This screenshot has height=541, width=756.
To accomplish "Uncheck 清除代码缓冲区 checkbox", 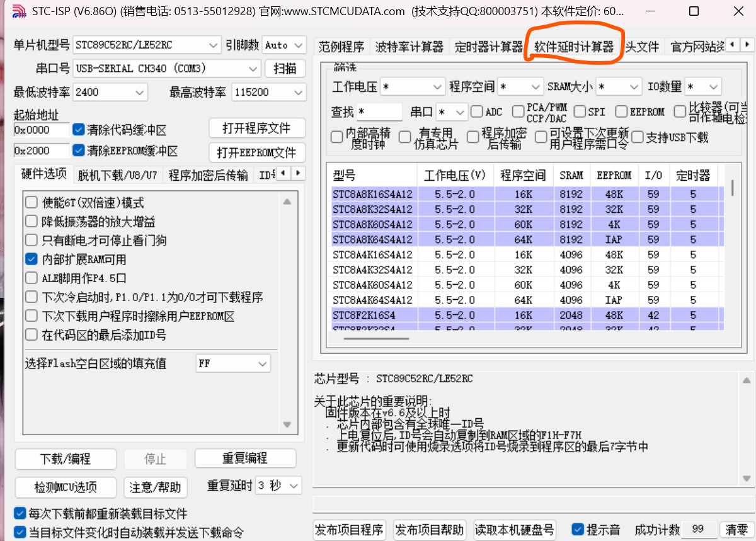I will coord(79,130).
